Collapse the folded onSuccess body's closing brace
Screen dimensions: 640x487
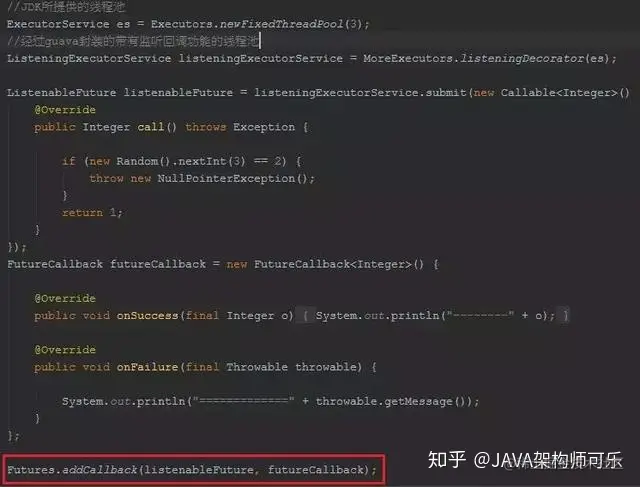[565, 316]
